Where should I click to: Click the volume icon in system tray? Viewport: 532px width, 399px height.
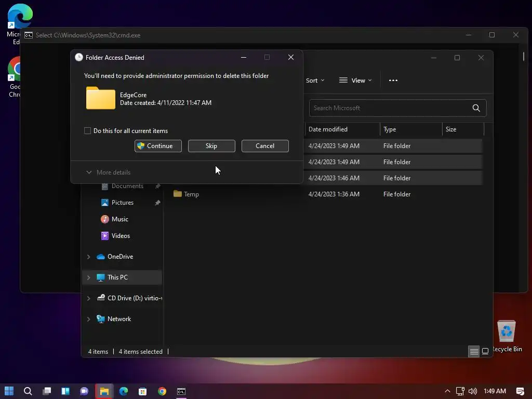click(472, 391)
